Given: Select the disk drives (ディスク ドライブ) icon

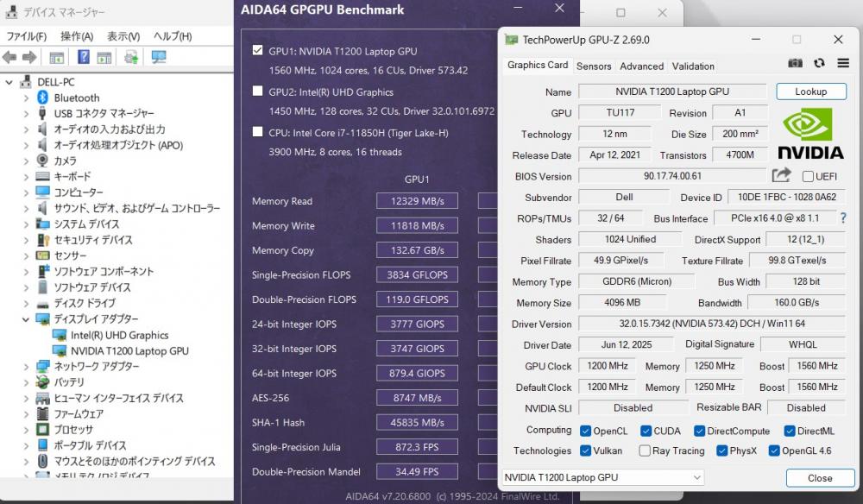Looking at the screenshot, I should pos(42,304).
